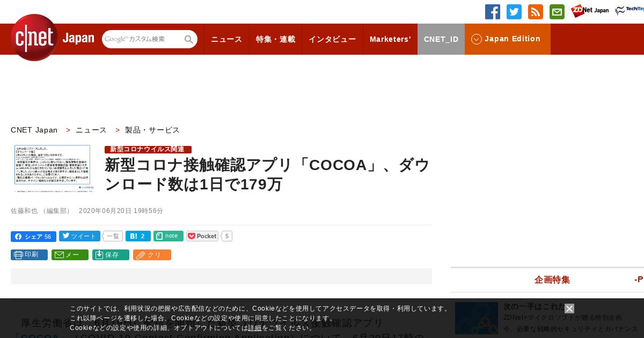Clip the article with クリップ button

coord(152,255)
